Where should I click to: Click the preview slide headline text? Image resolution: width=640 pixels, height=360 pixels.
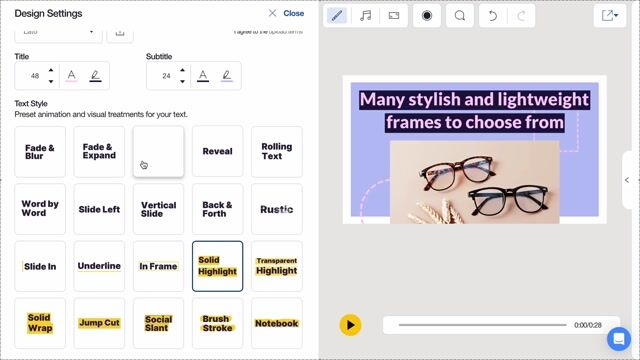(475, 111)
